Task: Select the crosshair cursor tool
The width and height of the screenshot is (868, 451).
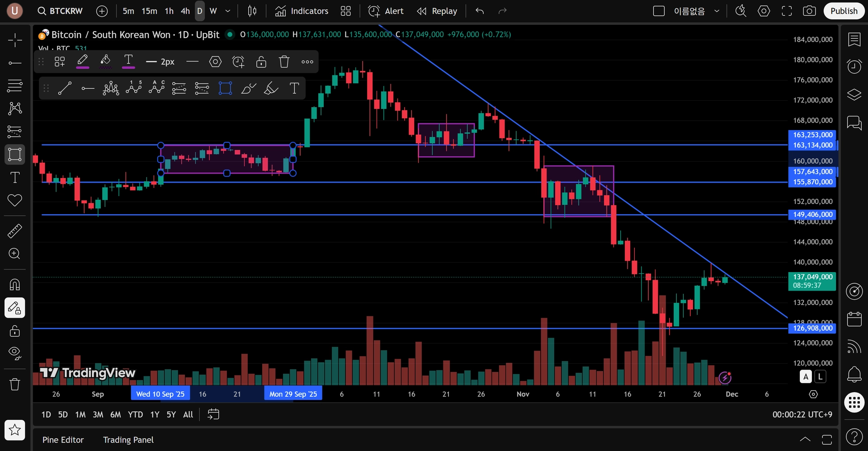Action: 15,40
